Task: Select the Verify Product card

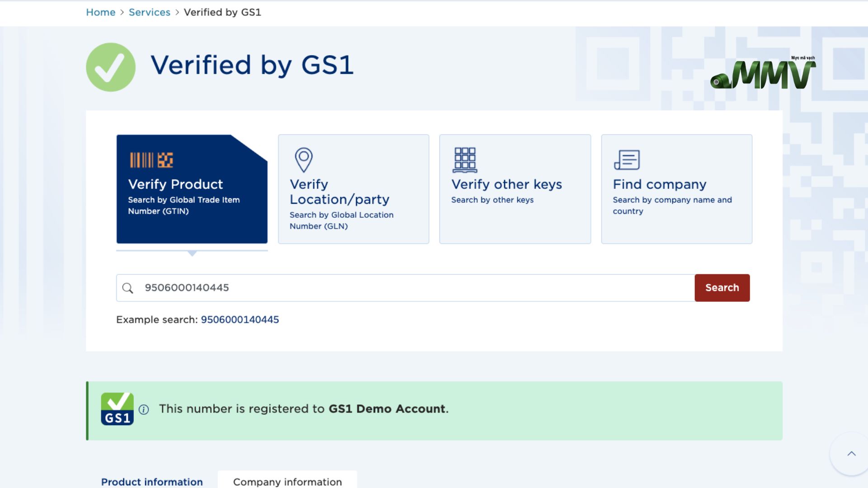Action: 192,189
